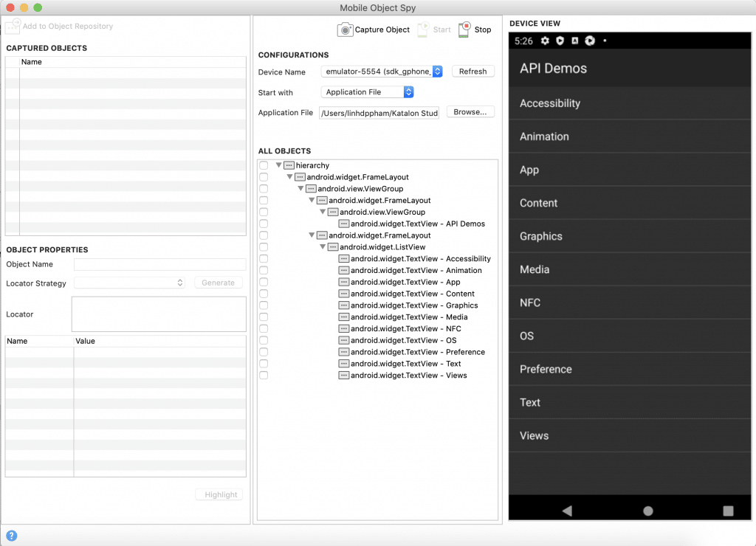The width and height of the screenshot is (756, 546).
Task: Check the box for TextView - Views
Action: pos(264,376)
